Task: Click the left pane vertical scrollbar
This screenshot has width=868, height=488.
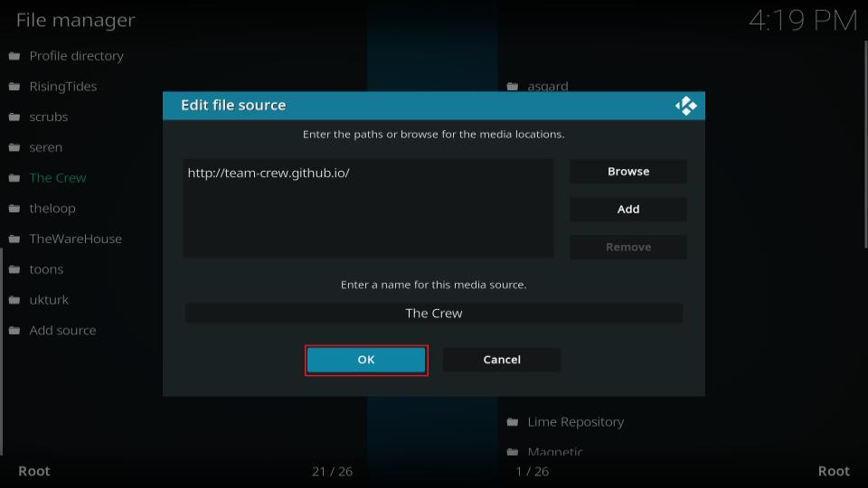Action: coord(2,352)
